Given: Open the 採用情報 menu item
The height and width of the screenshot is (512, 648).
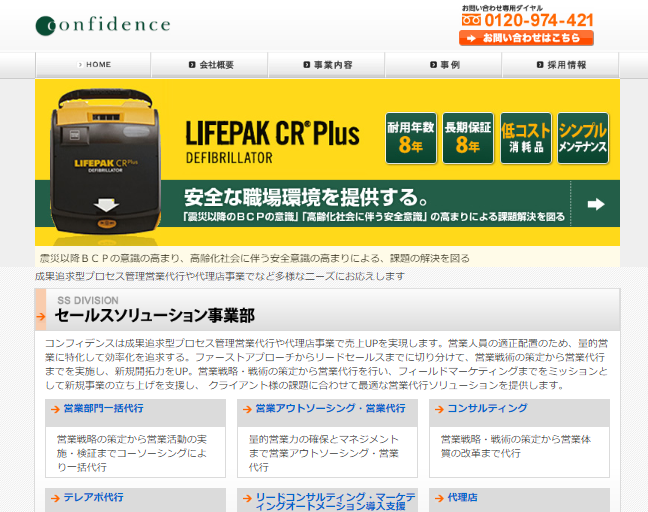Looking at the screenshot, I should click(x=561, y=65).
